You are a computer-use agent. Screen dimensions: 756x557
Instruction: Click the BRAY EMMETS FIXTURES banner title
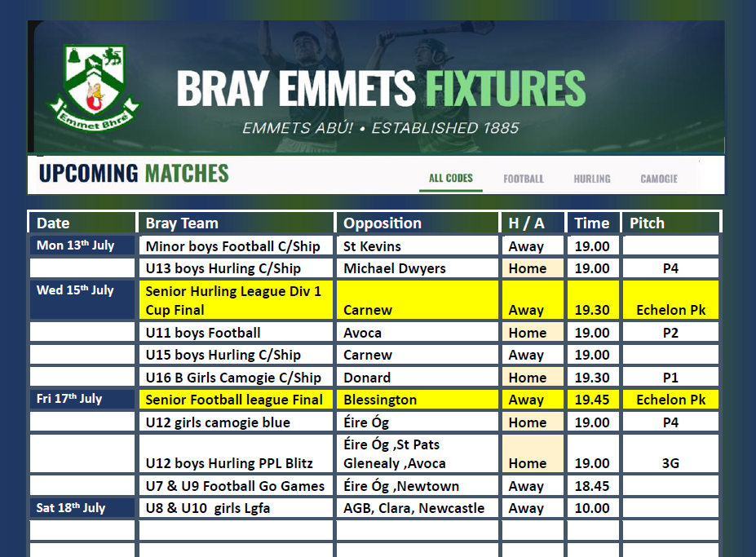pyautogui.click(x=381, y=88)
